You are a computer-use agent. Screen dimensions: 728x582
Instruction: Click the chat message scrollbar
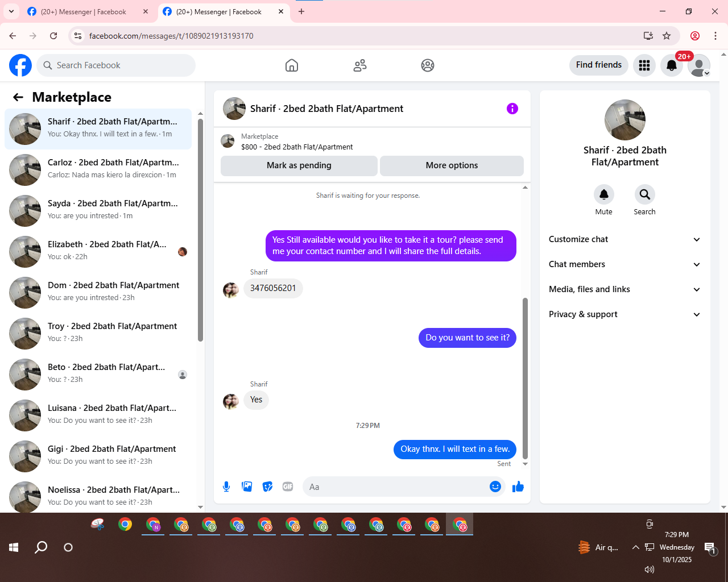526,378
